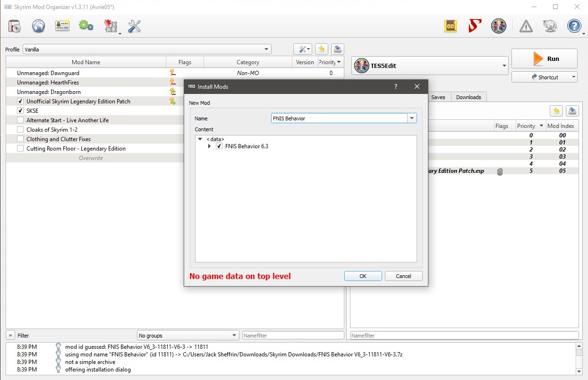
Task: Open the TES5Edit executable dropdown
Action: (x=430, y=66)
